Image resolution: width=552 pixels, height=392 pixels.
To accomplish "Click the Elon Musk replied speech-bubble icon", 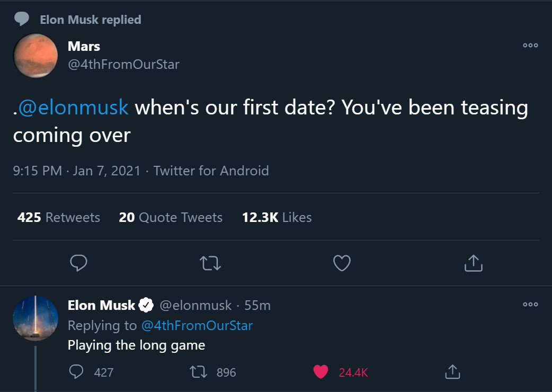I will [x=22, y=20].
